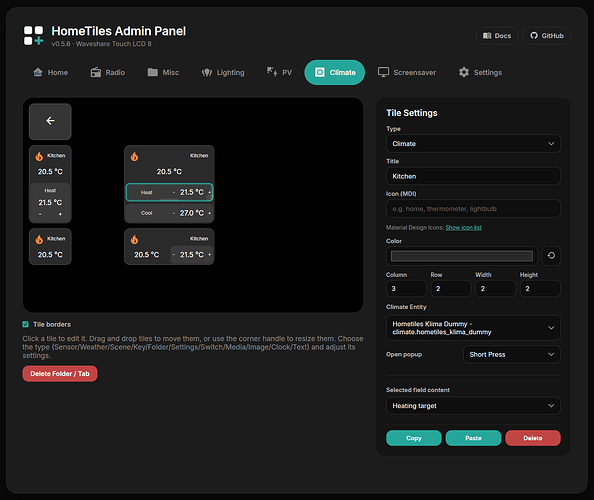This screenshot has width=594, height=500.
Task: Click 20.5 °C in the small bottom-left Kitchen tile
Action: 50,255
